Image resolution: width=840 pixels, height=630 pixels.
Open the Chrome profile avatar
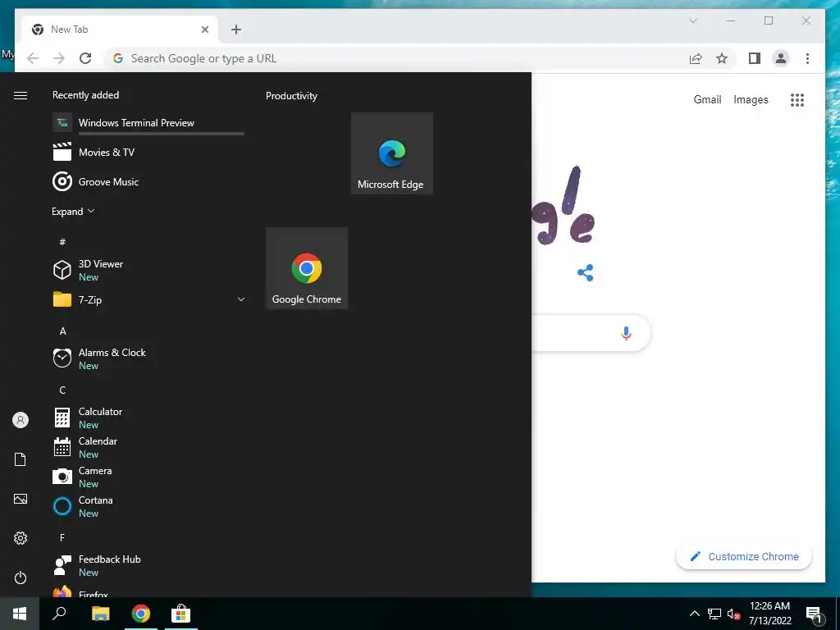(x=781, y=58)
